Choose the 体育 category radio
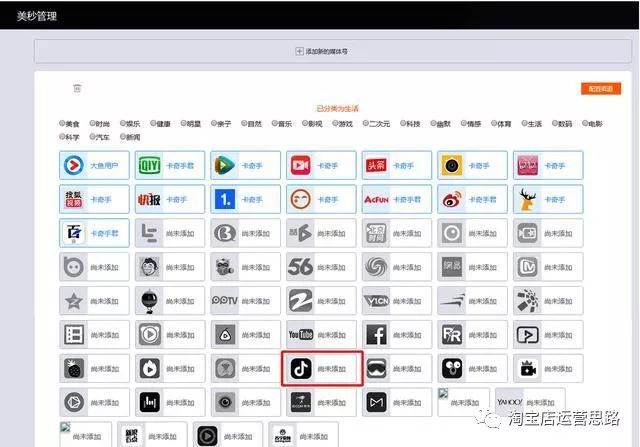 494,123
